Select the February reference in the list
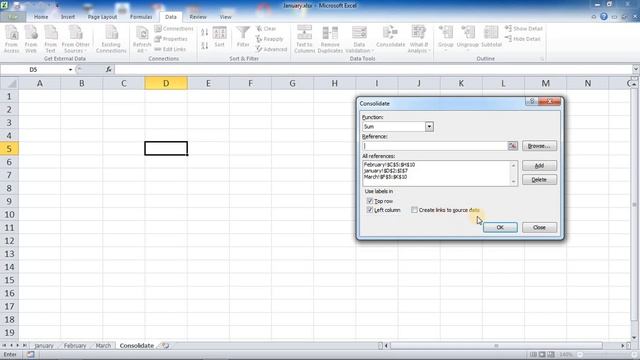Viewport: 640px width, 360px height. point(389,165)
